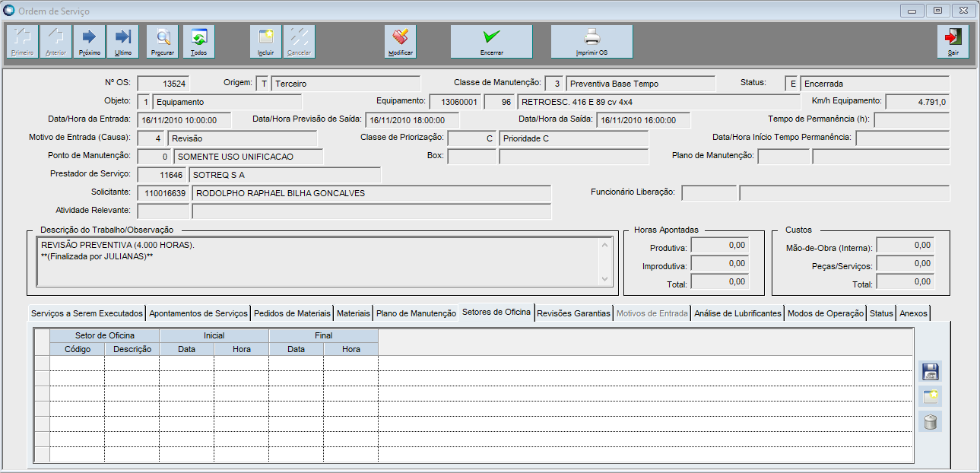Open the Status tab
This screenshot has height=473, width=980.
pyautogui.click(x=882, y=313)
